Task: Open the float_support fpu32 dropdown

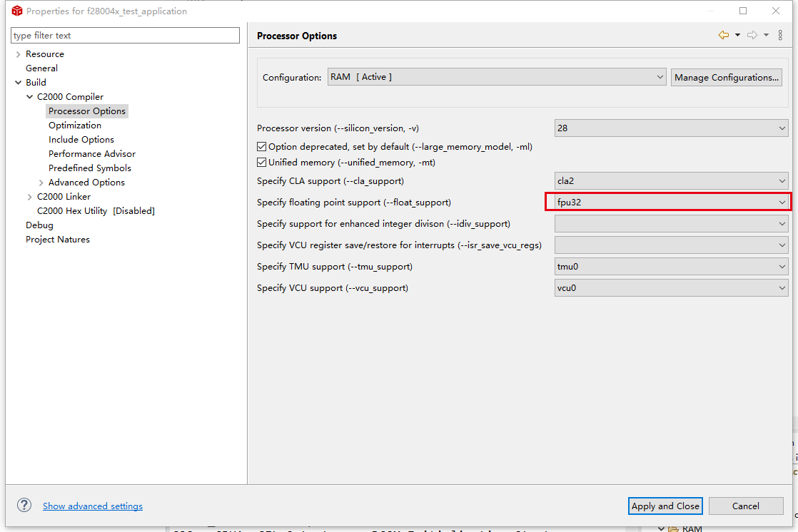Action: [671, 203]
